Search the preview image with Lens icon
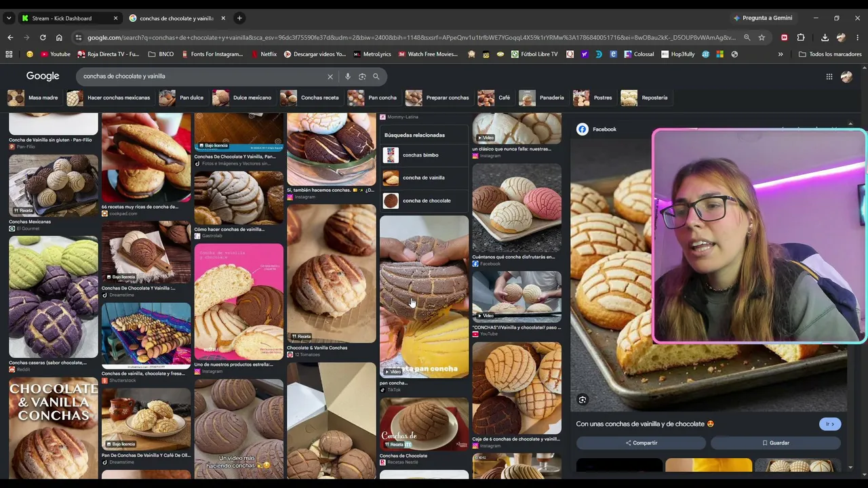 click(x=582, y=400)
